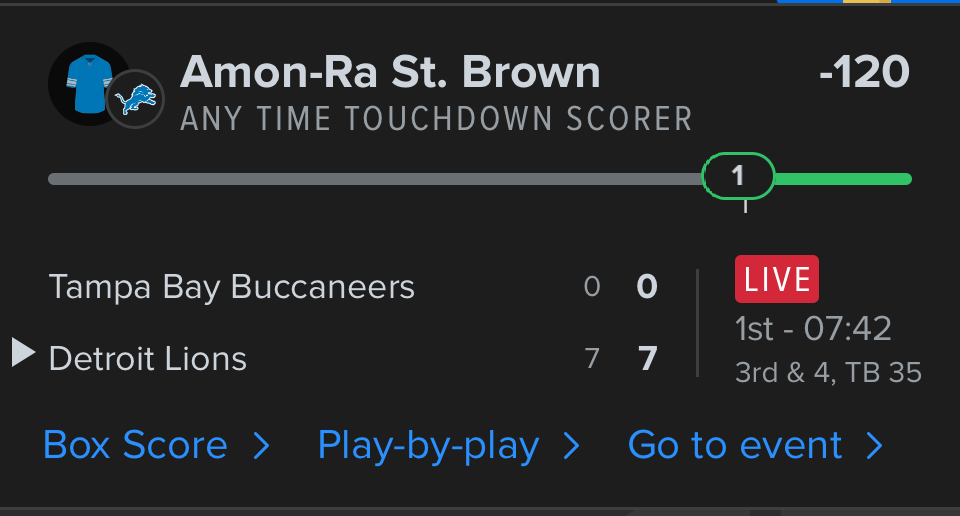The width and height of the screenshot is (960, 516).
Task: Click the Detroit Lions team logo
Action: [135, 99]
